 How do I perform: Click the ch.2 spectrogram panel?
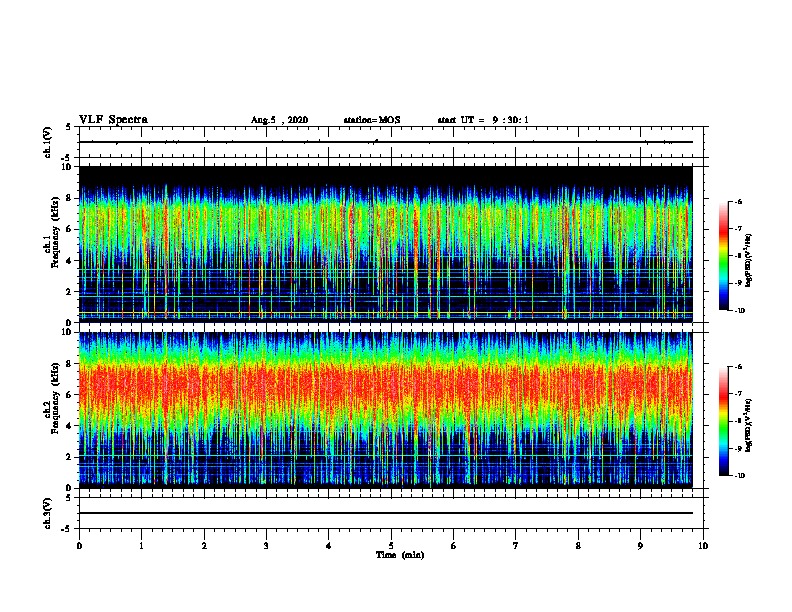coord(386,410)
